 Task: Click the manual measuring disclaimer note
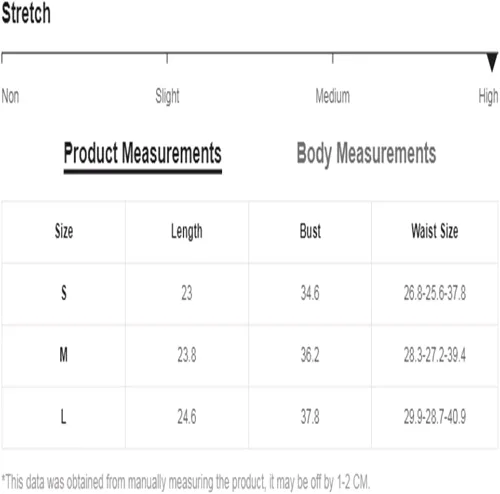click(x=186, y=482)
